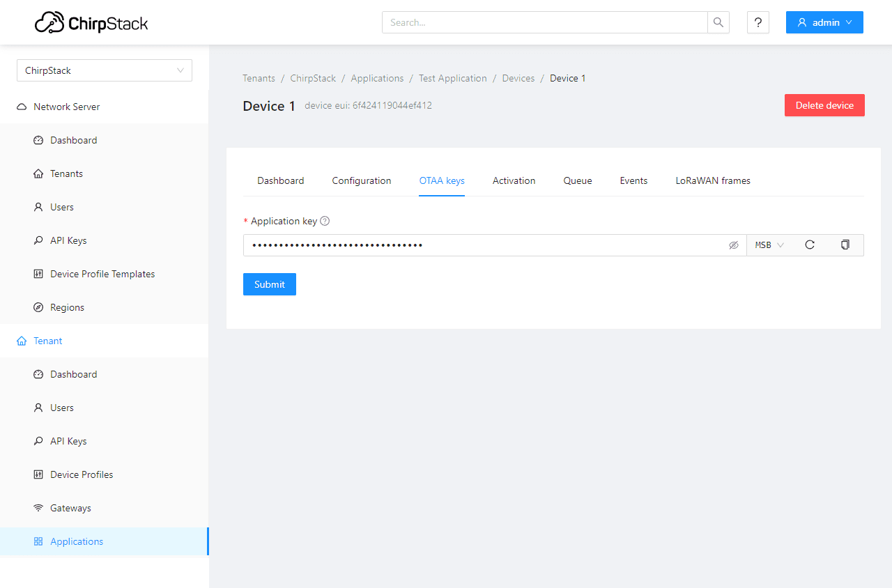892x588 pixels.
Task: Open Gateways in the tenant sidebar
Action: click(70, 508)
